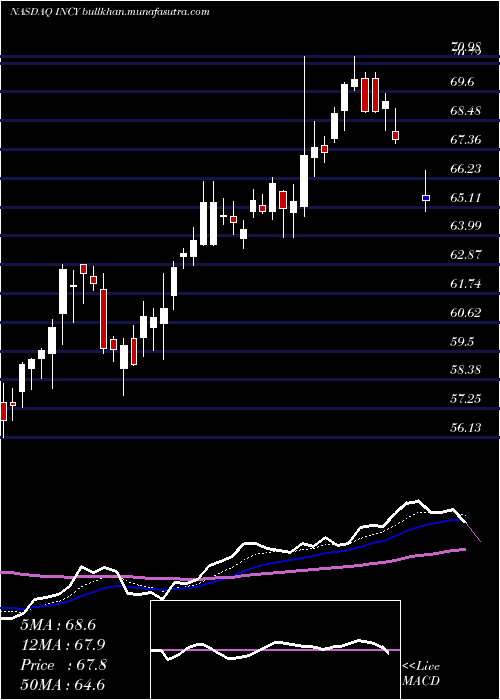The height and width of the screenshot is (700, 500).
Task: Click the Price : 67.8 readout
Action: [63, 665]
